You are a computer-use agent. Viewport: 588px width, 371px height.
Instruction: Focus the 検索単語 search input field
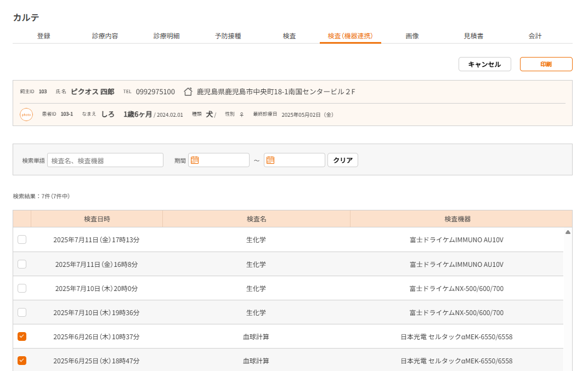105,160
